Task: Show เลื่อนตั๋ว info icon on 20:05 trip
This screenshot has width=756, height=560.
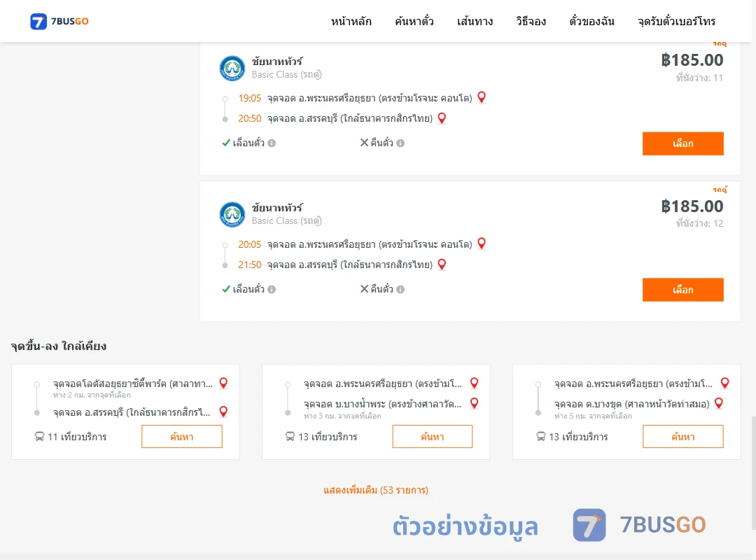Action: click(272, 289)
